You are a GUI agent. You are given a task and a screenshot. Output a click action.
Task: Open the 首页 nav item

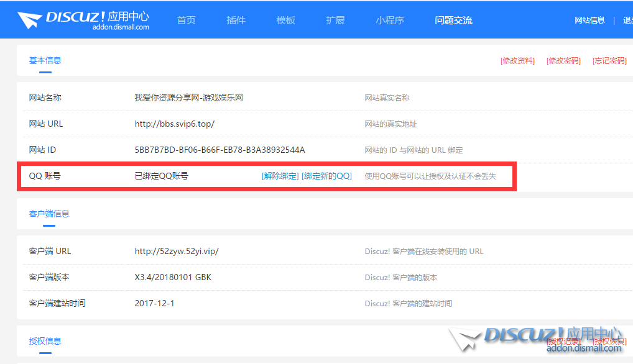pos(186,20)
